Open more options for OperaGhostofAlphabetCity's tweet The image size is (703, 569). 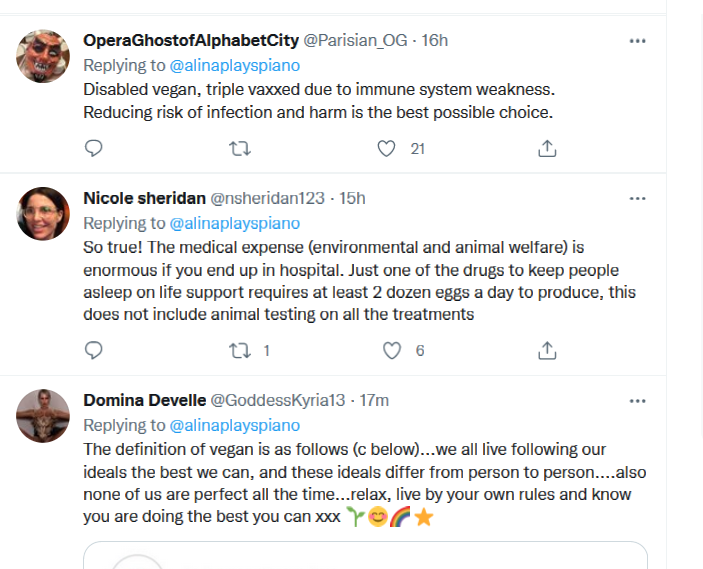click(x=637, y=40)
